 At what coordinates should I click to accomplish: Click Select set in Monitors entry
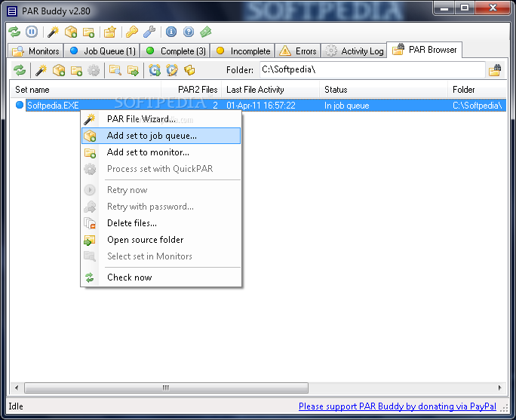[161, 256]
